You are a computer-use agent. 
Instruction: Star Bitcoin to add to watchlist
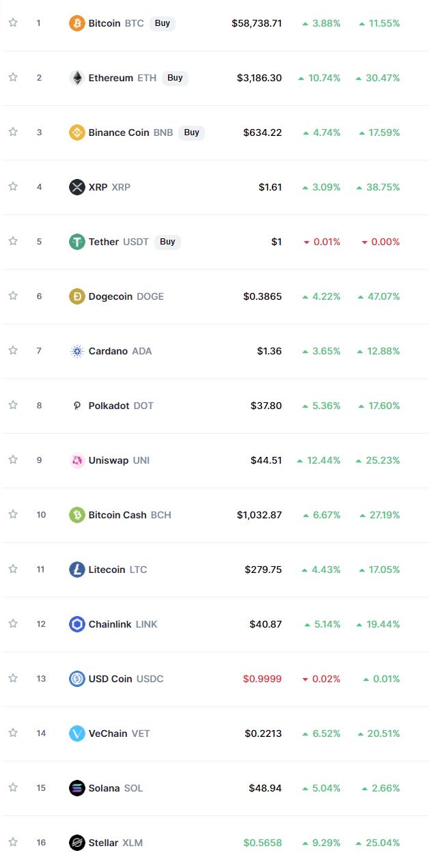click(x=13, y=23)
